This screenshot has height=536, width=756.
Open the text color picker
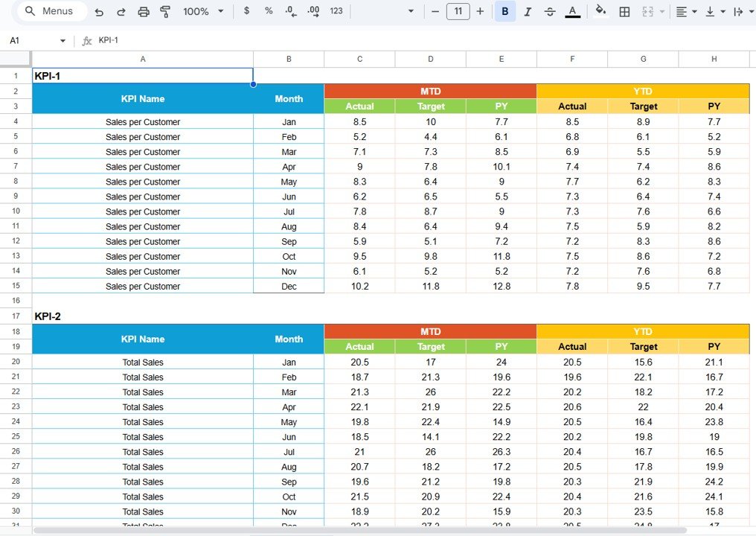572,11
